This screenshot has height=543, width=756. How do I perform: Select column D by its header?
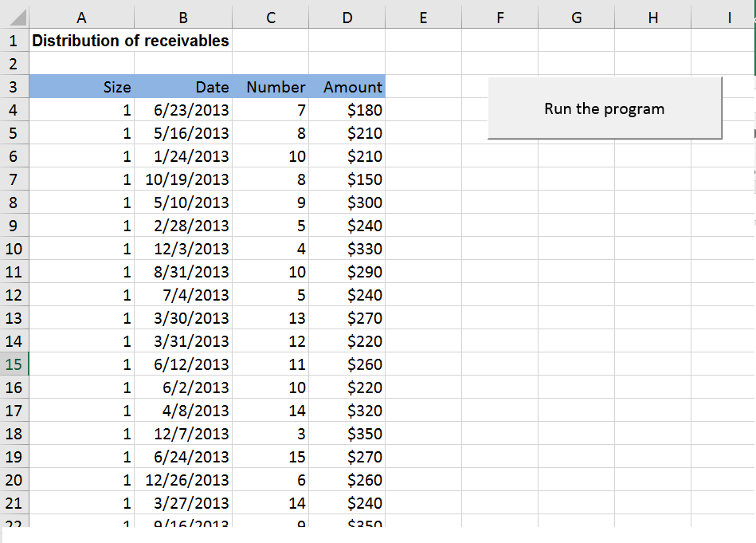coord(347,17)
